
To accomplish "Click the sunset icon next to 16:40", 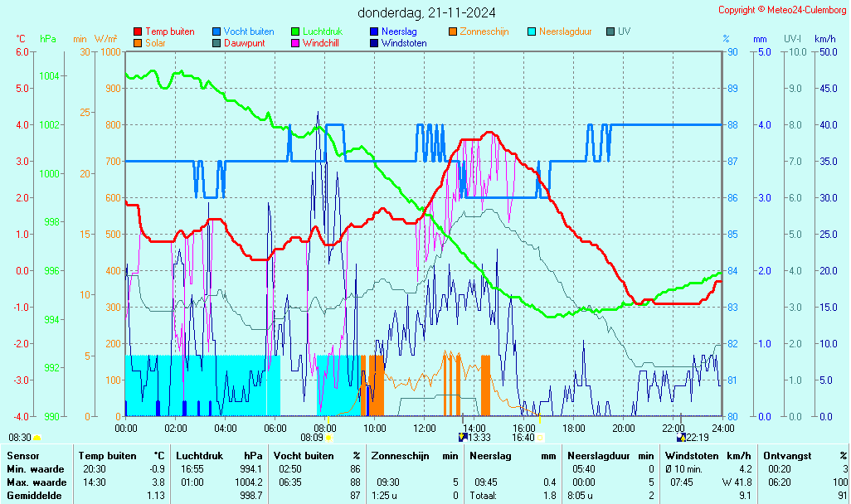I will [540, 437].
